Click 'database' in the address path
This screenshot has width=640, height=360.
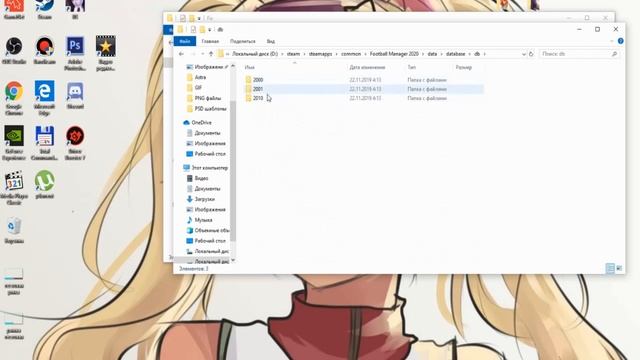[456, 54]
